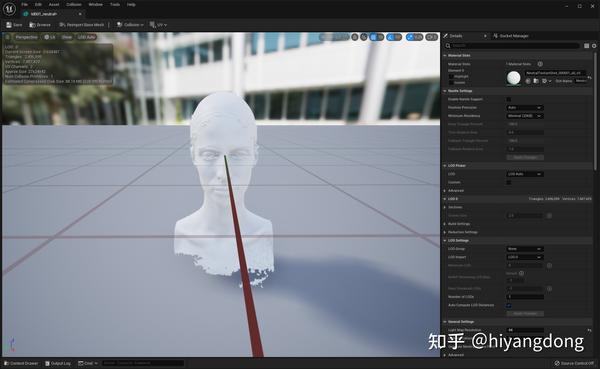This screenshot has height=369, width=600.
Task: Click the Save toolbar button
Action: pyautogui.click(x=14, y=25)
